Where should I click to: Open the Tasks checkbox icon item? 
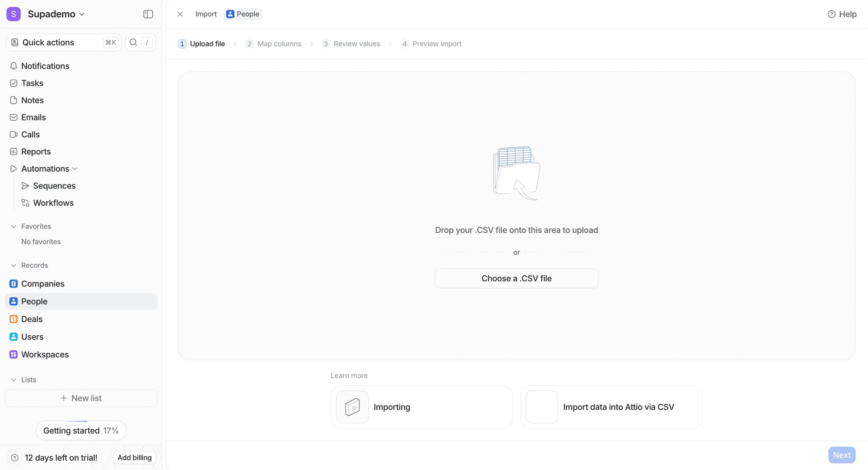(x=14, y=83)
